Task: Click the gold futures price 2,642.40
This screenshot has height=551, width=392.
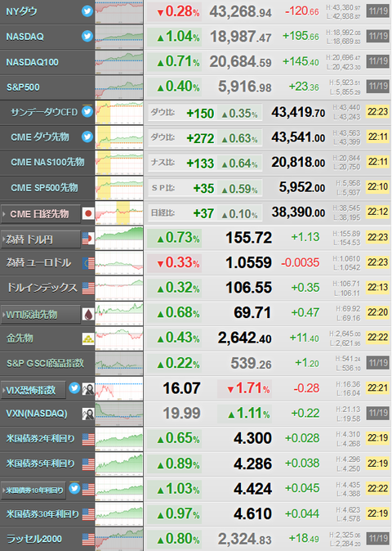Action: point(245,338)
